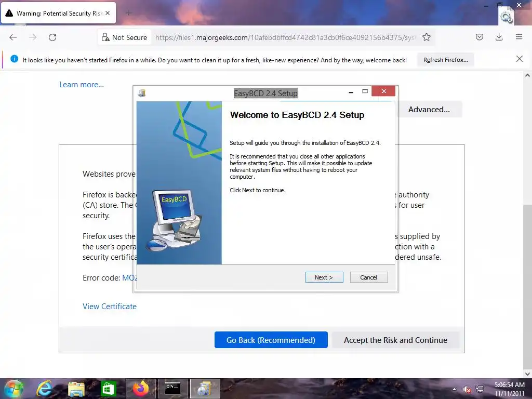Viewport: 532px width, 399px height.
Task: Open the Save to Pocket icon
Action: [480, 37]
